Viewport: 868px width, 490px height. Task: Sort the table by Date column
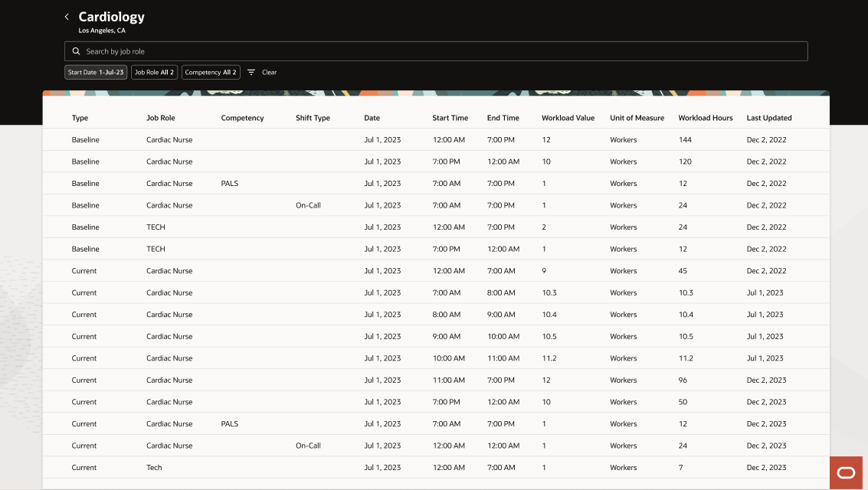pos(372,118)
